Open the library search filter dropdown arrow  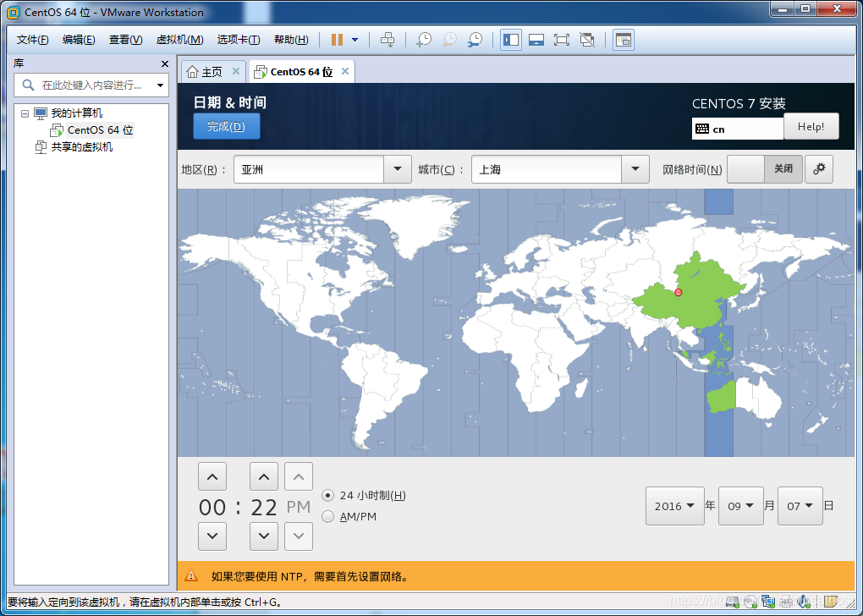(160, 85)
